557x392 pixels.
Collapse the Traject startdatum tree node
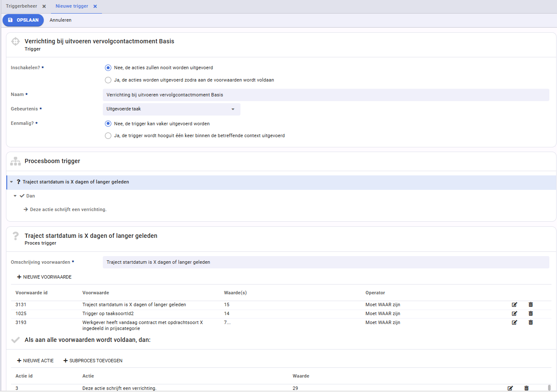click(11, 182)
